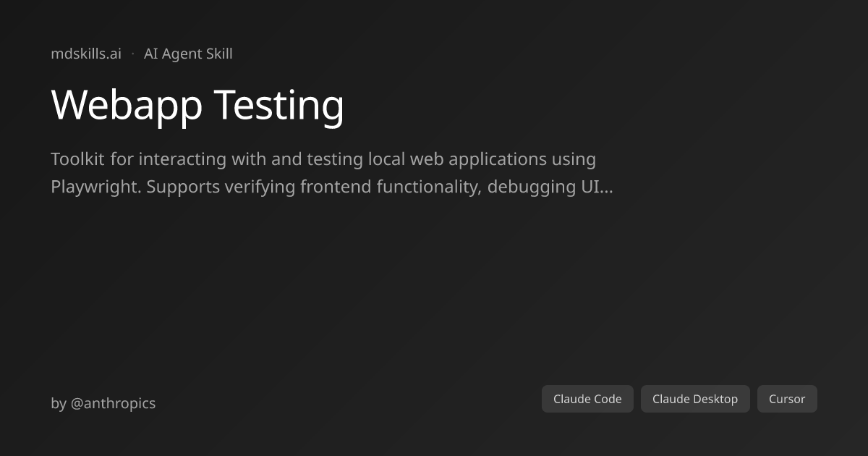
Task: Click the Toolkit description paragraph
Action: (x=332, y=173)
